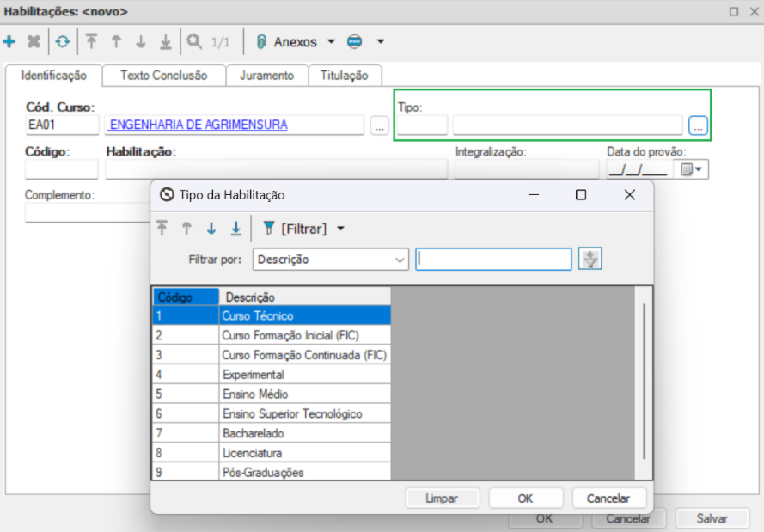Click Salvar in Habilitações window
The image size is (764, 532).
712,518
